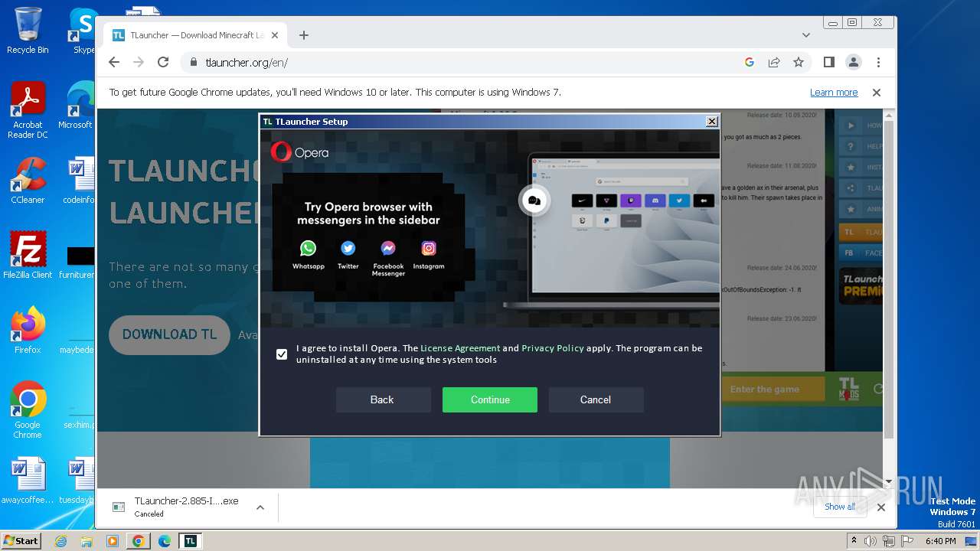Screen dimensions: 980x551
Task: Dismiss the Chrome update info bar
Action: click(877, 93)
